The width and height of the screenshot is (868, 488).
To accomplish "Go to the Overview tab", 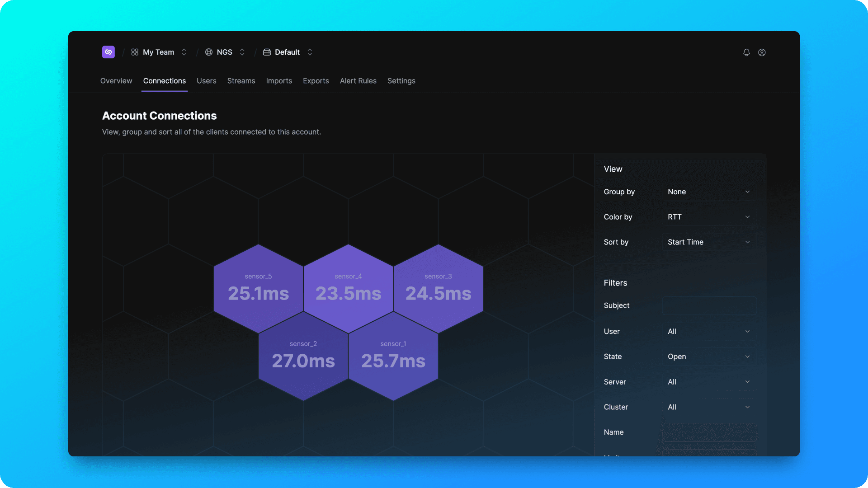I will pos(116,81).
